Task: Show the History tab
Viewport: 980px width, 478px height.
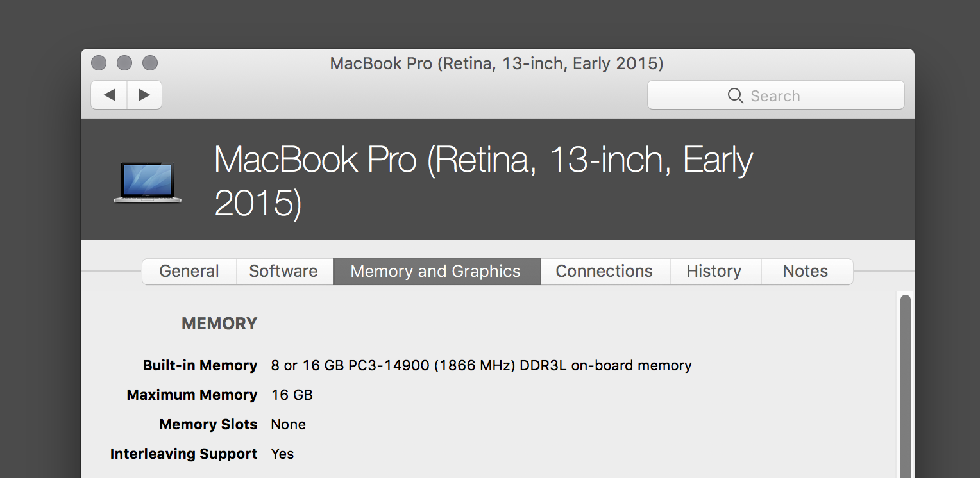Action: tap(714, 271)
